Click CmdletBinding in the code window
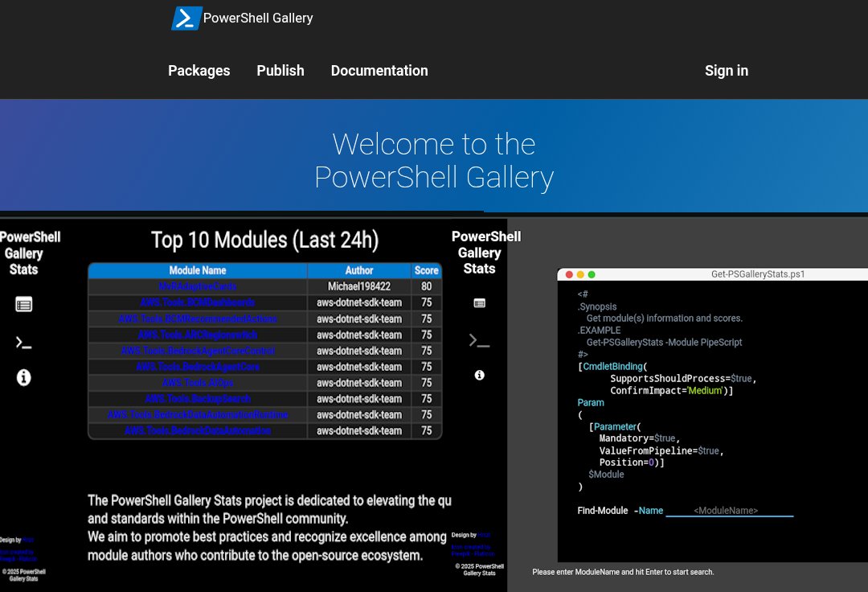The height and width of the screenshot is (592, 868). pyautogui.click(x=612, y=367)
